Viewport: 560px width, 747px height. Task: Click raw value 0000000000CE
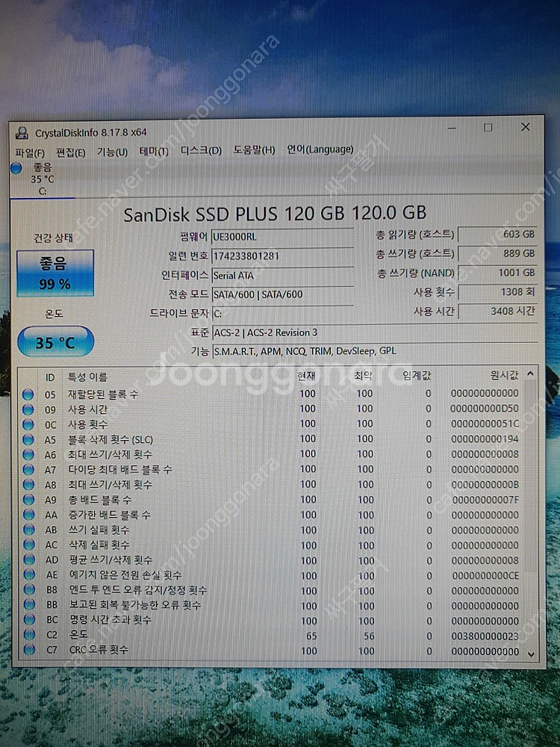[485, 575]
